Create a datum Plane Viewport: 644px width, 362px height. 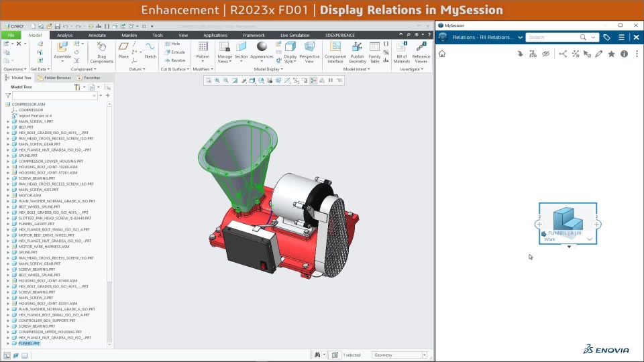point(123,50)
